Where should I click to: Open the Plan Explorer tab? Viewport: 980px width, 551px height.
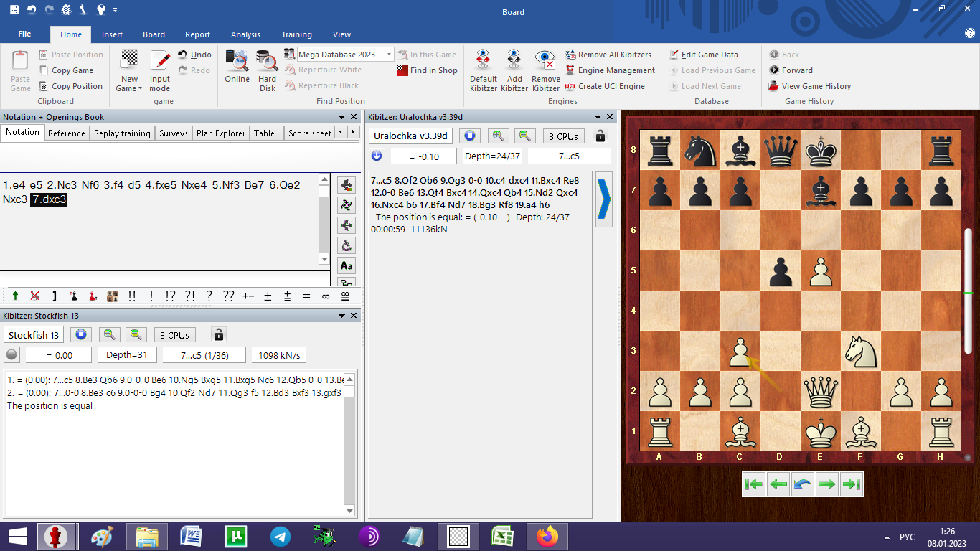click(x=221, y=133)
